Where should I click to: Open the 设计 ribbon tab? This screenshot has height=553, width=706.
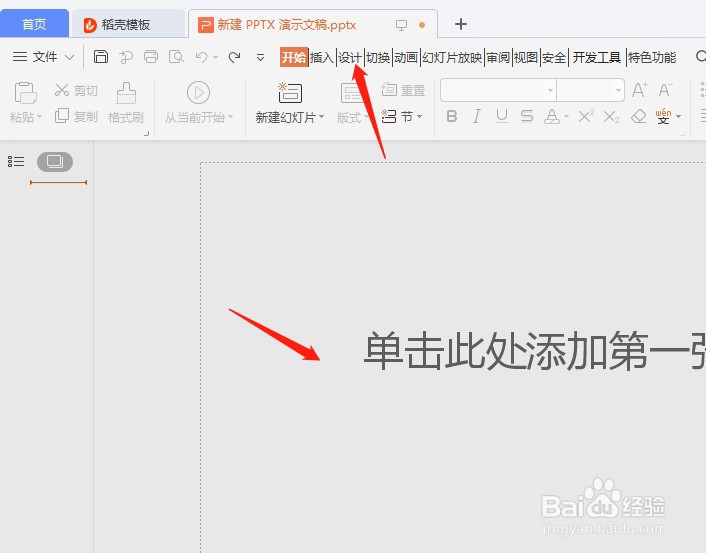(350, 57)
